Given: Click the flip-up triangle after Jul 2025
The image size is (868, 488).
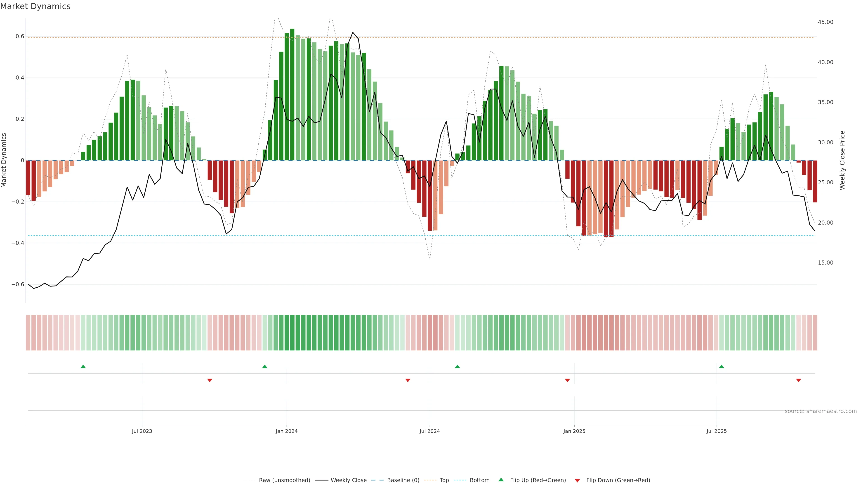Looking at the screenshot, I should [x=722, y=366].
